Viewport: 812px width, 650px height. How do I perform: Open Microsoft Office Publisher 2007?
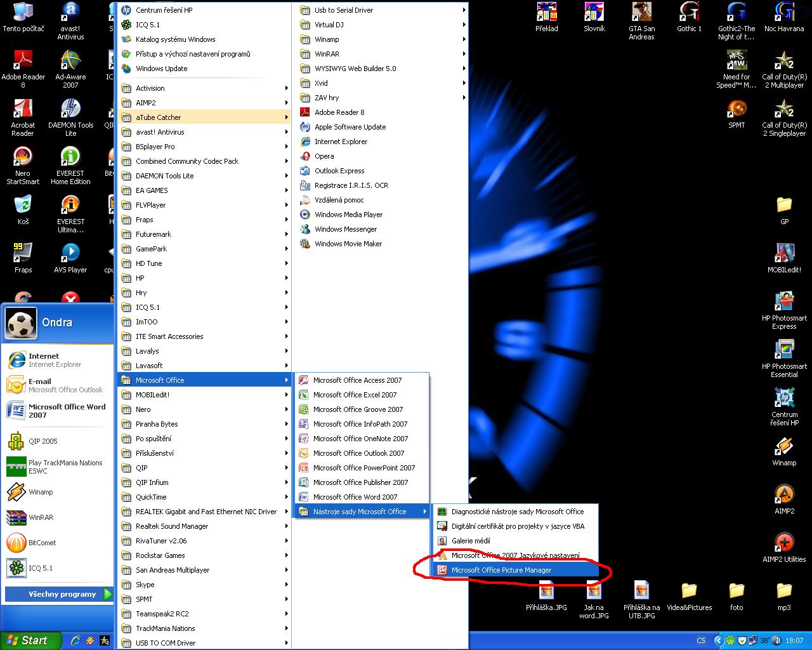pos(361,482)
